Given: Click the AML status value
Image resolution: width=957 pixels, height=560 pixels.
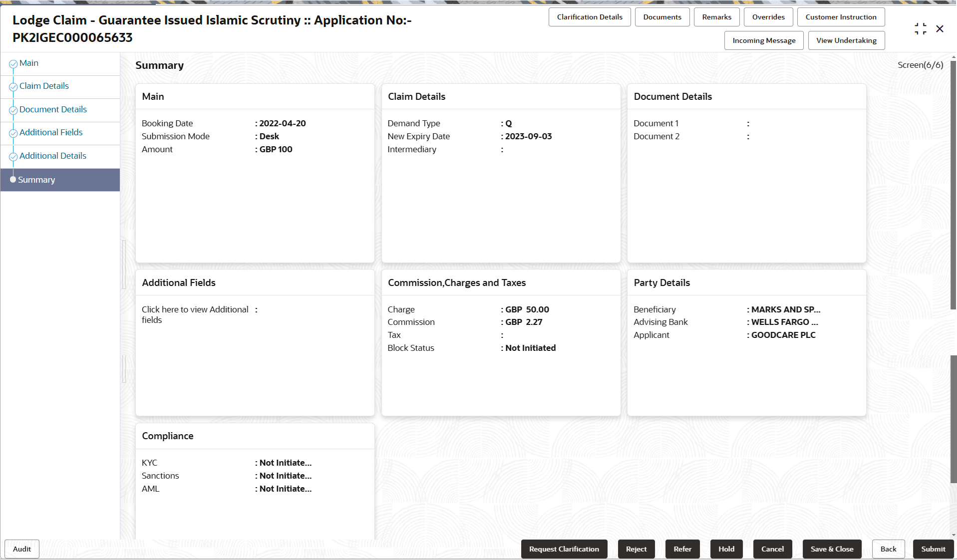Looking at the screenshot, I should pyautogui.click(x=286, y=489).
